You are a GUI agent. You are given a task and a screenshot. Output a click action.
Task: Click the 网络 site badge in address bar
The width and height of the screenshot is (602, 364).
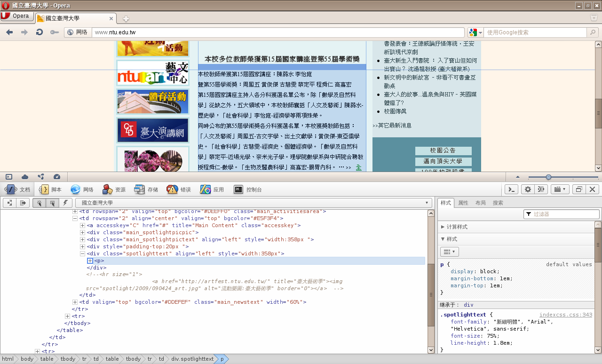[78, 32]
